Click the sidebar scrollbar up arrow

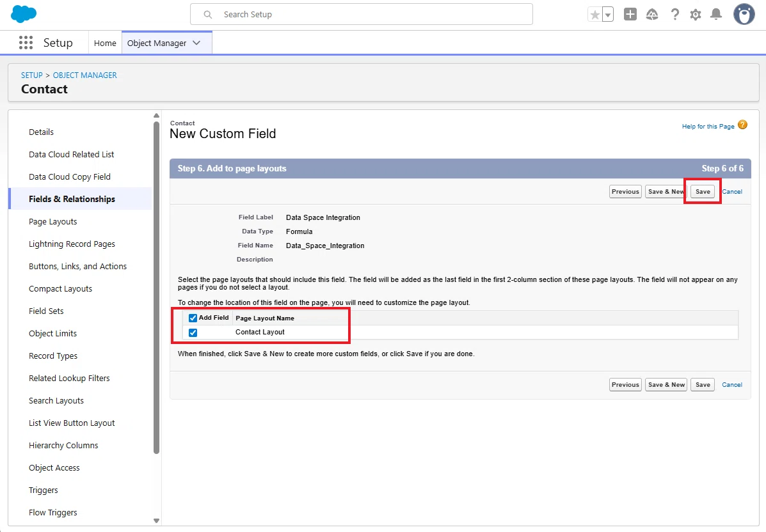156,116
